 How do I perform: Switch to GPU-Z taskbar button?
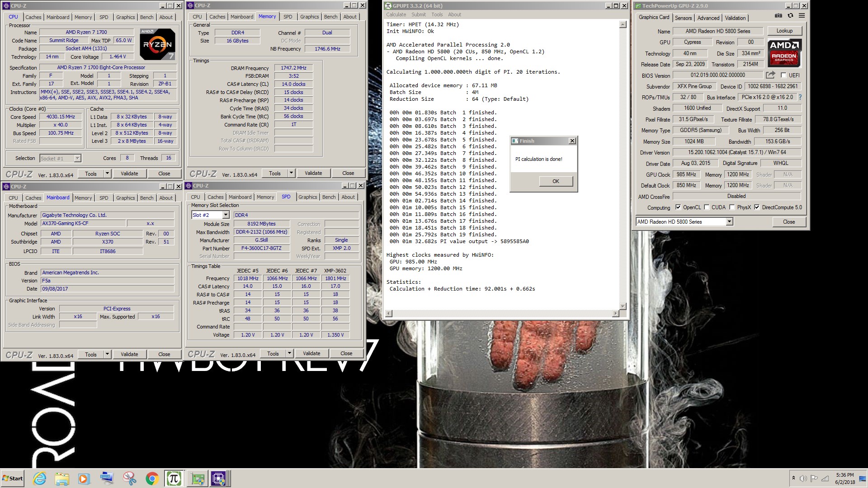click(x=198, y=479)
